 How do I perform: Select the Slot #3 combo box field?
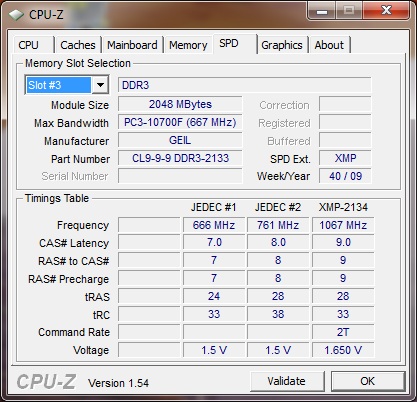pos(67,85)
